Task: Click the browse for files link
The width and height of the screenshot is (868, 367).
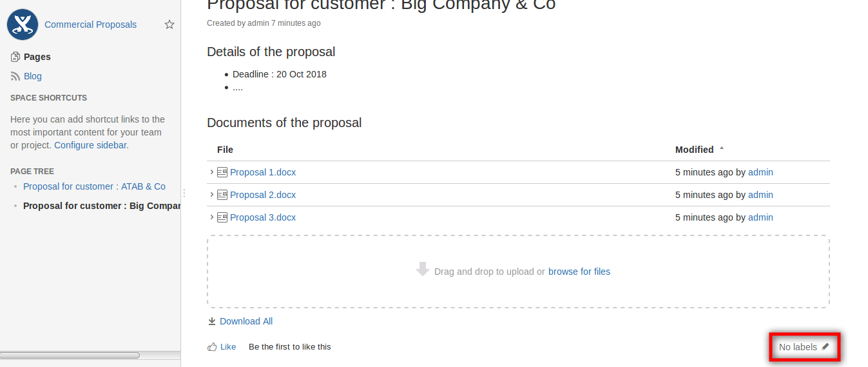Action: pos(579,272)
